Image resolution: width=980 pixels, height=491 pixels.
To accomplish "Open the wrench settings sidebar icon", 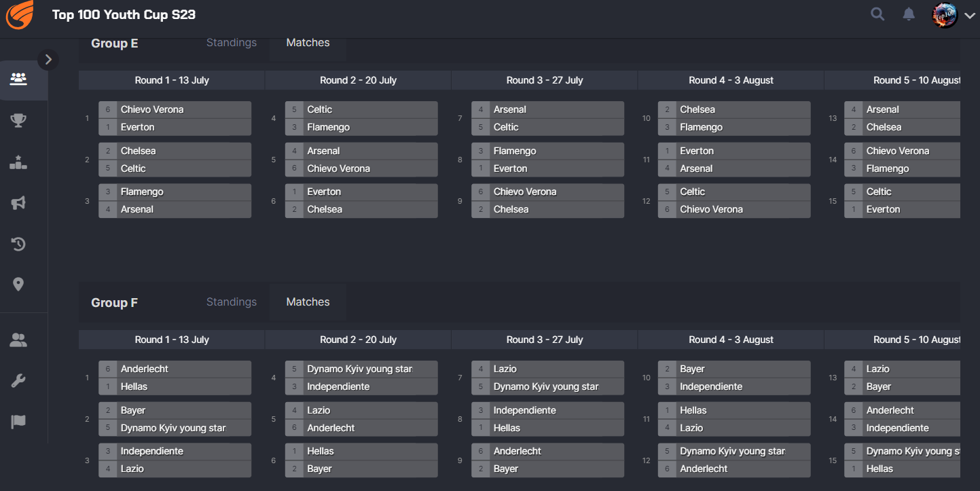I will [x=18, y=381].
